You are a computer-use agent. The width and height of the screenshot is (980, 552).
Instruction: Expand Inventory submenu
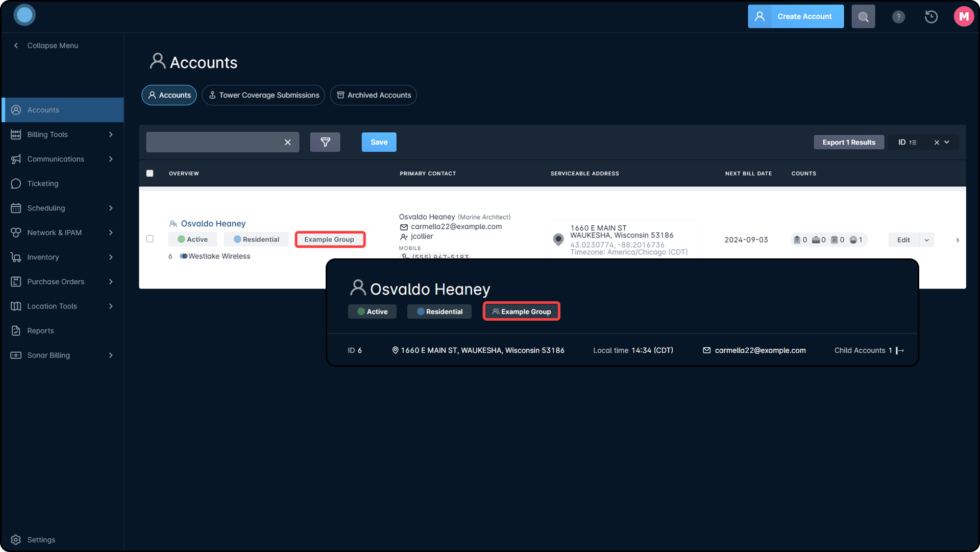[111, 257]
